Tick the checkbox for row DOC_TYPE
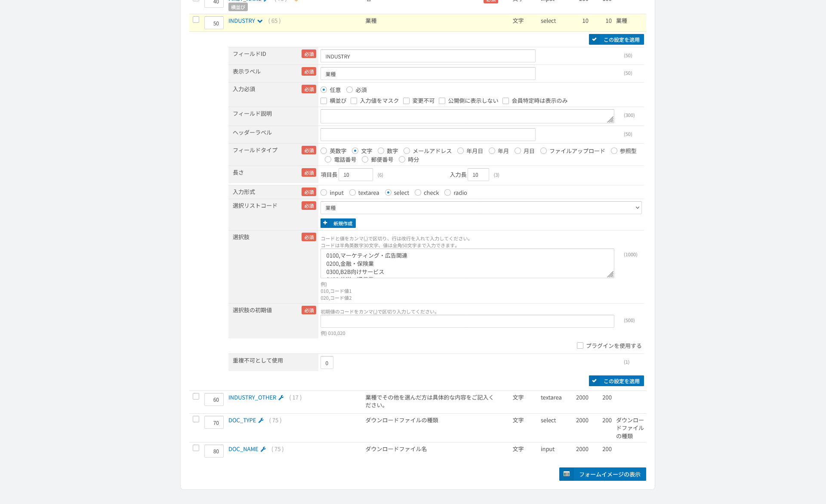This screenshot has height=504, width=826. coord(196,419)
